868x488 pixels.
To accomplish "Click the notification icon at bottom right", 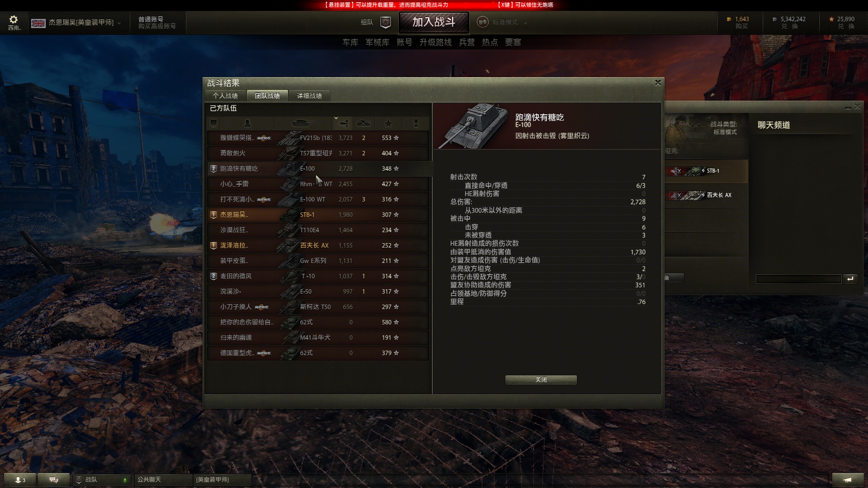I will (x=847, y=480).
